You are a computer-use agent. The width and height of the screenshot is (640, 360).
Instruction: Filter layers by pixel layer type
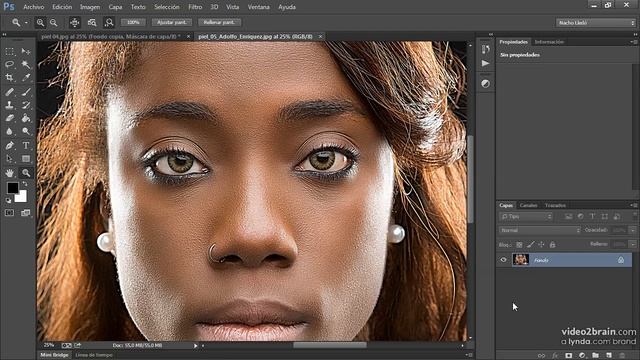click(x=568, y=216)
